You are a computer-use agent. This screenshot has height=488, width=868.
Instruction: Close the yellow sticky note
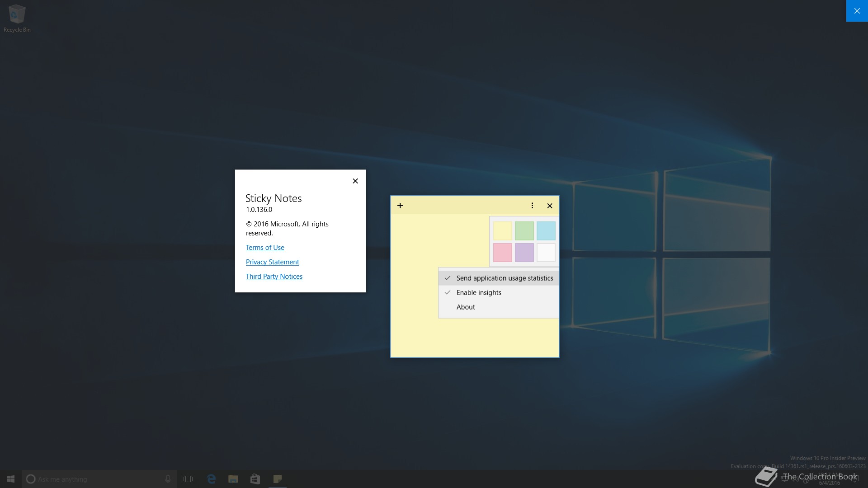pyautogui.click(x=550, y=206)
